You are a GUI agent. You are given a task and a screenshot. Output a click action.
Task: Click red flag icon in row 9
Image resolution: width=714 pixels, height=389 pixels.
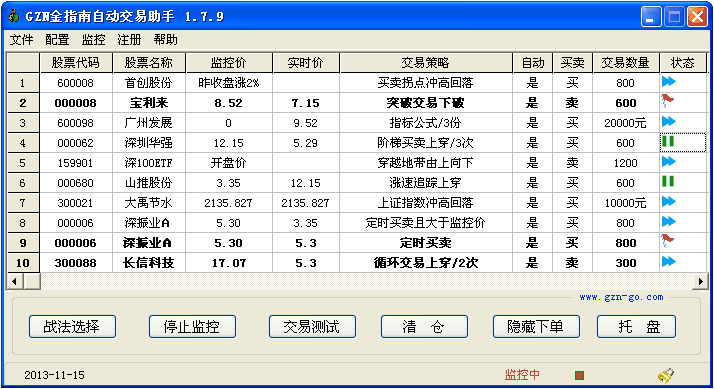click(x=668, y=241)
